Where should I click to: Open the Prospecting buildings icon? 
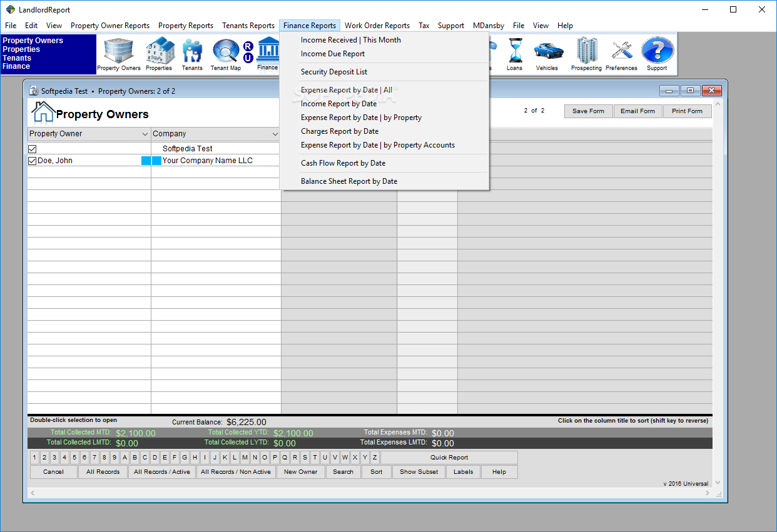click(586, 54)
